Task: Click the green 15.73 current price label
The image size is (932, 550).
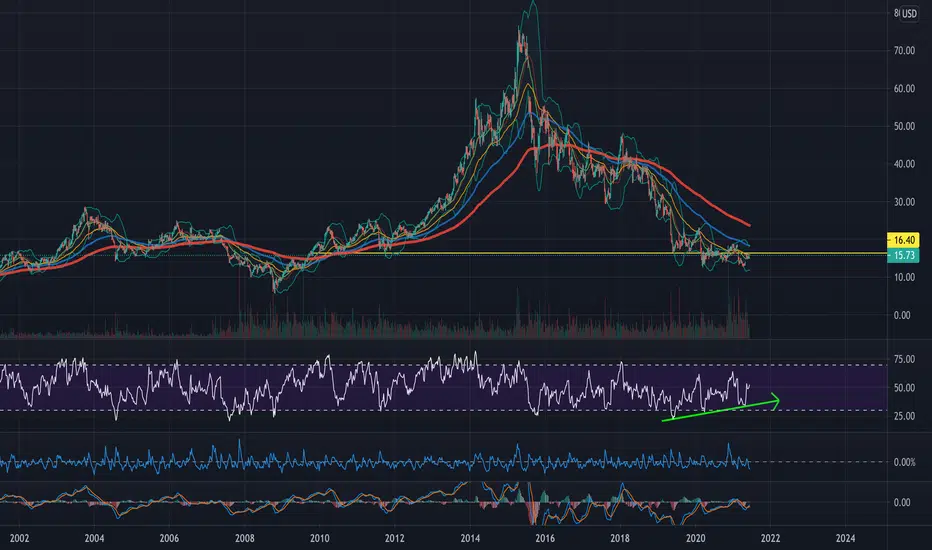Action: click(x=903, y=255)
